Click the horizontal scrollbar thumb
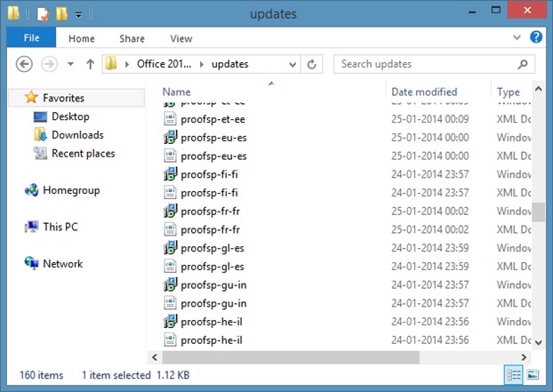Viewport: 553px width, 392px height. [291, 357]
